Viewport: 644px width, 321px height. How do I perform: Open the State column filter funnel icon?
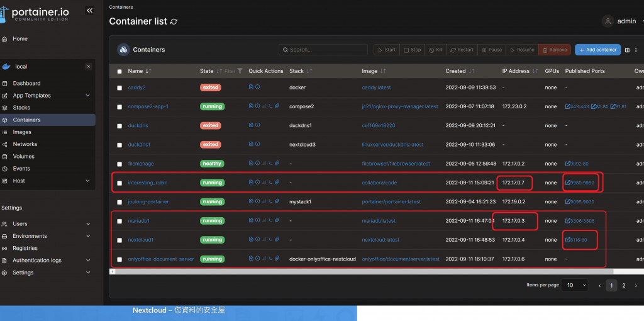pos(240,71)
